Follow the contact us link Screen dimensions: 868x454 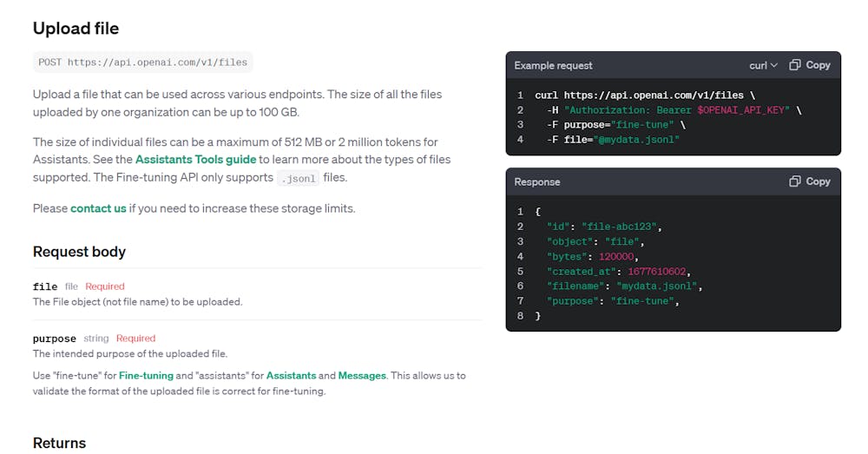[x=98, y=208]
